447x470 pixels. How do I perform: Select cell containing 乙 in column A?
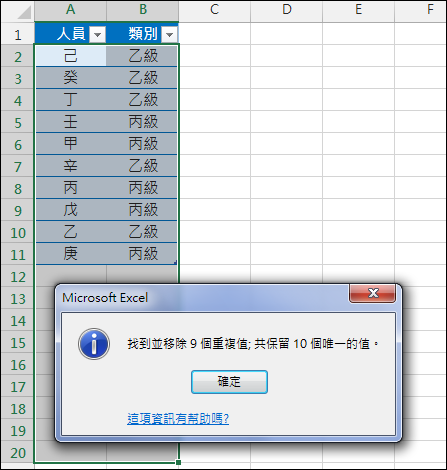coord(70,232)
